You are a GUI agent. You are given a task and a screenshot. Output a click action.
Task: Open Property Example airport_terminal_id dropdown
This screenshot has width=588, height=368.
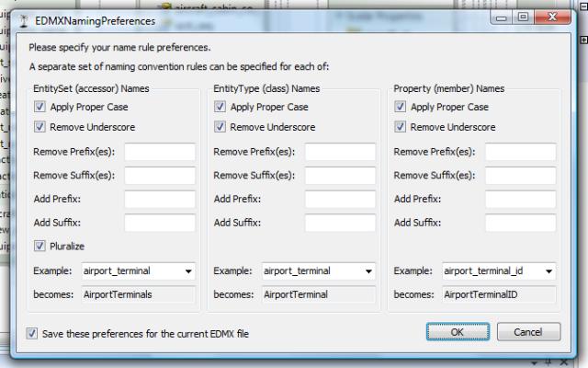point(549,271)
